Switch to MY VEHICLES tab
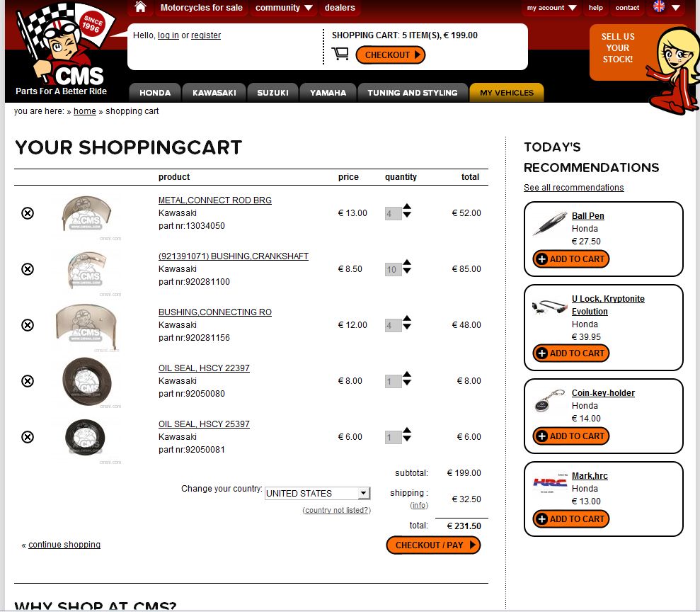The height and width of the screenshot is (612, 700). pyautogui.click(x=507, y=93)
